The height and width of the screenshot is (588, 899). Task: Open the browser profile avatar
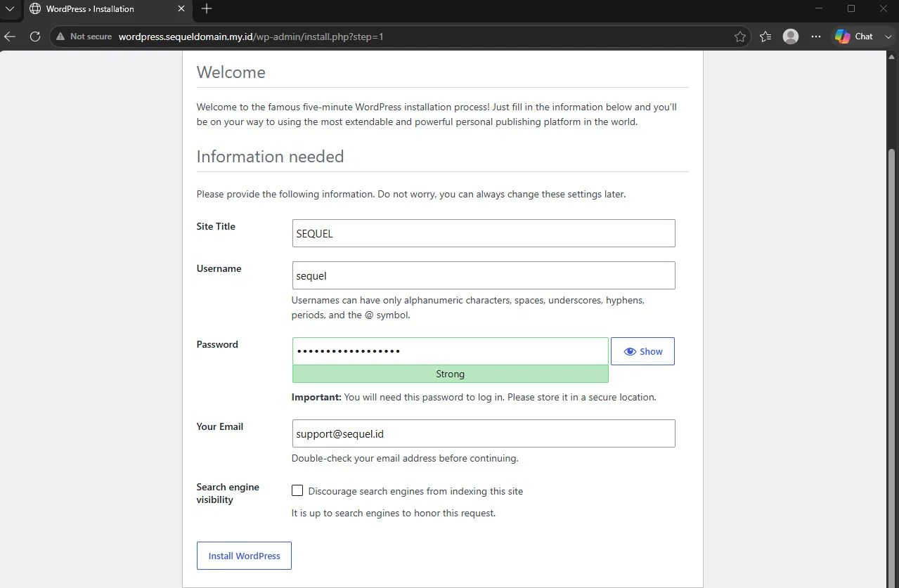(791, 37)
